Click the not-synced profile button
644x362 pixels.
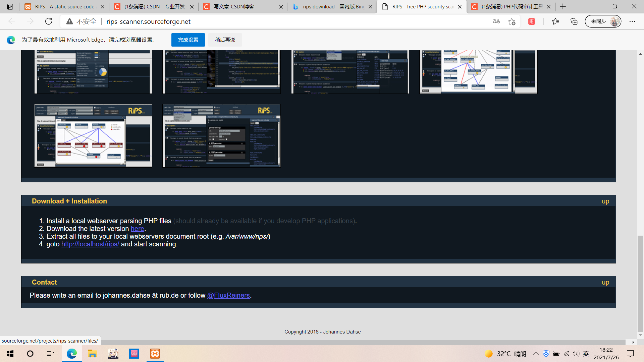[603, 21]
